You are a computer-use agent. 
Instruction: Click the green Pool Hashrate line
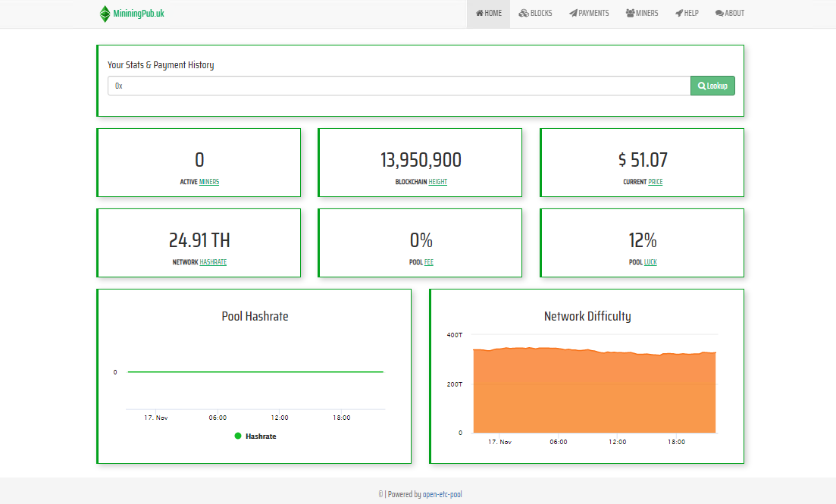255,371
